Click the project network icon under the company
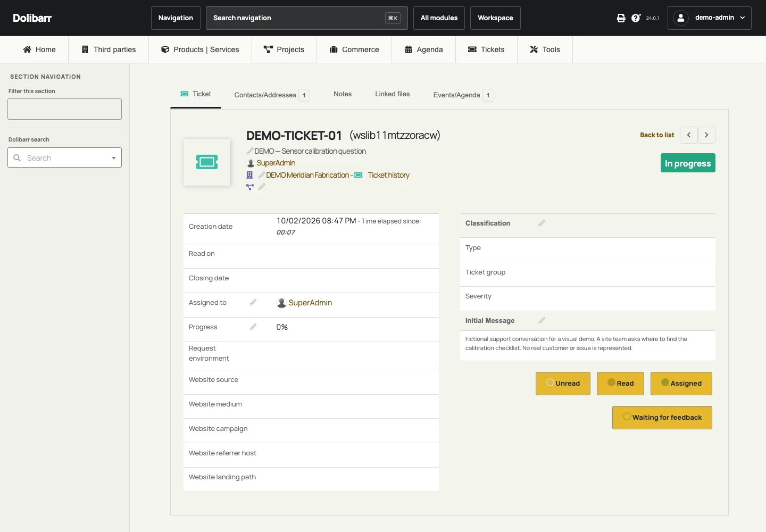The image size is (766, 532). [x=250, y=187]
